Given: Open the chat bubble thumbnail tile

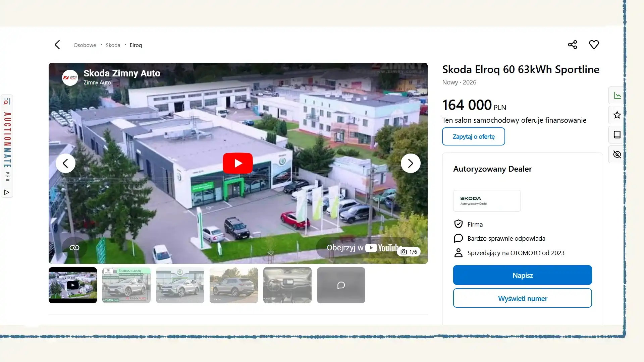Looking at the screenshot, I should [341, 285].
